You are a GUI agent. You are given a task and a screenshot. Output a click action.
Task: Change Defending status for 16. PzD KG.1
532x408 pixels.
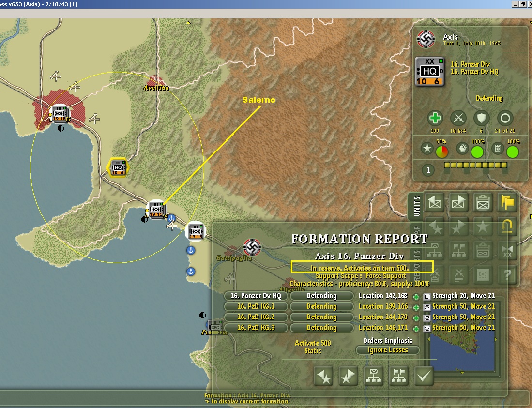pyautogui.click(x=321, y=306)
